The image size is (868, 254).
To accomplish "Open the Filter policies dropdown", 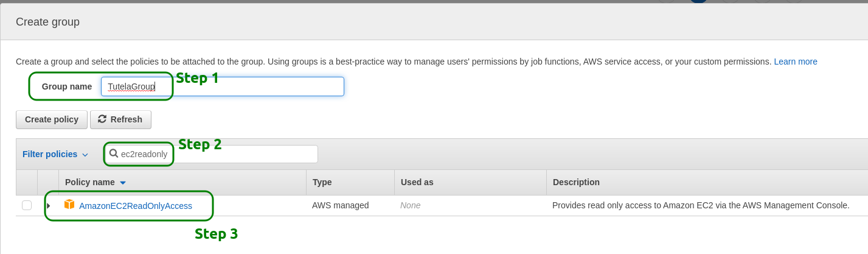I will click(x=55, y=154).
